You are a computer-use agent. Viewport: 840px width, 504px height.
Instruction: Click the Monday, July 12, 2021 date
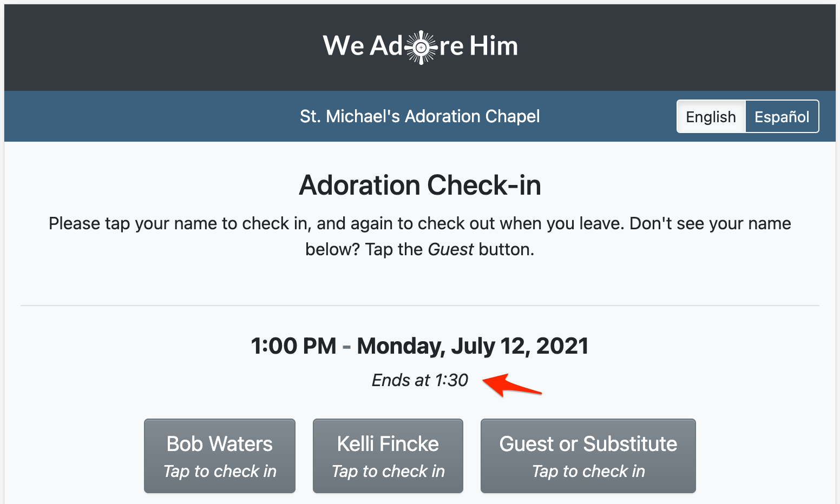(x=472, y=346)
